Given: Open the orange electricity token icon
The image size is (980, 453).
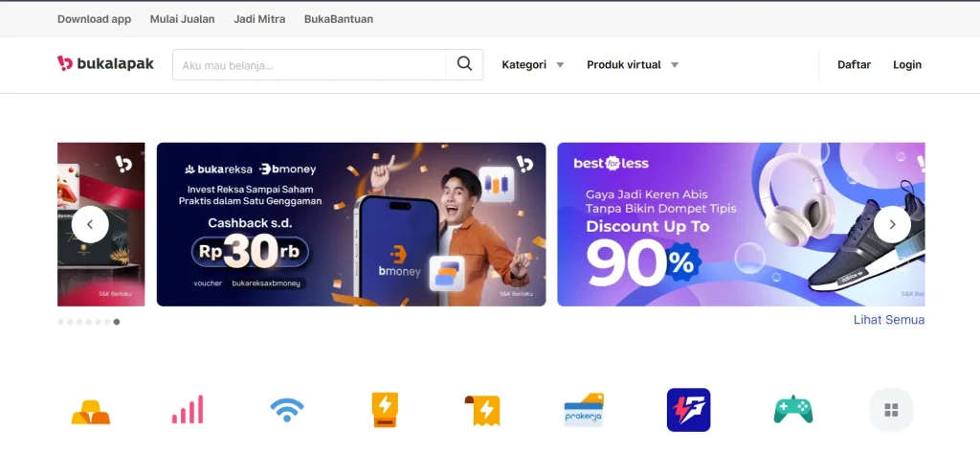Looking at the screenshot, I should point(385,410).
